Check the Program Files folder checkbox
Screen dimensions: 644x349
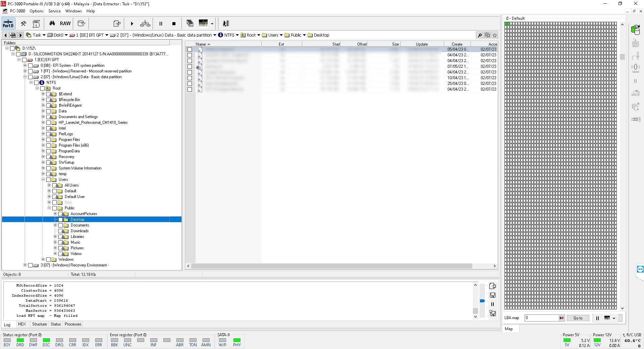[x=49, y=140]
